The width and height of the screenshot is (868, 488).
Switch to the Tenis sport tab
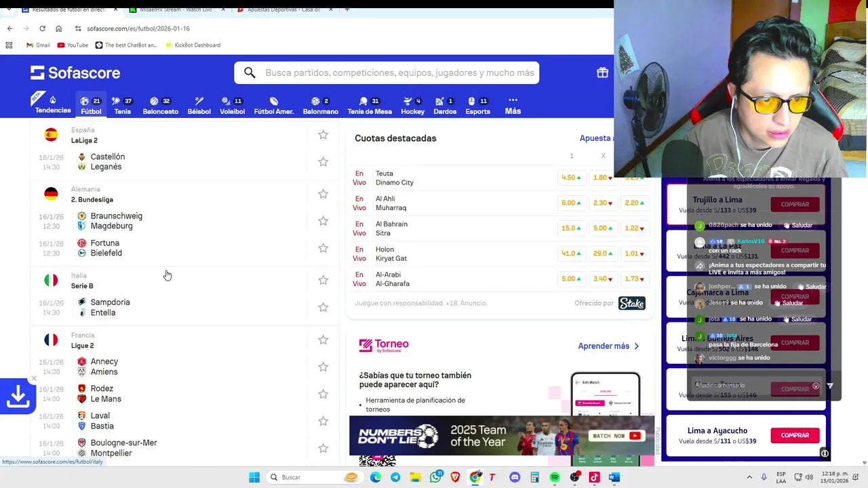tap(122, 106)
